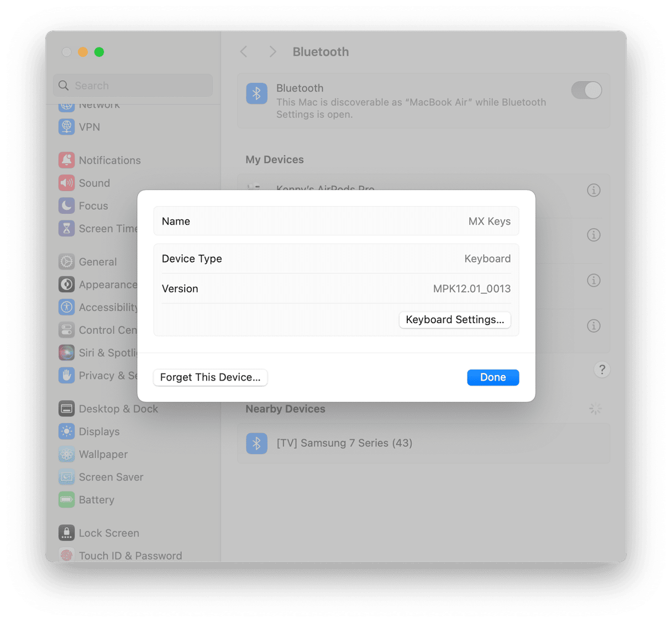Open the VPN sidebar icon
The image size is (672, 622).
66,127
